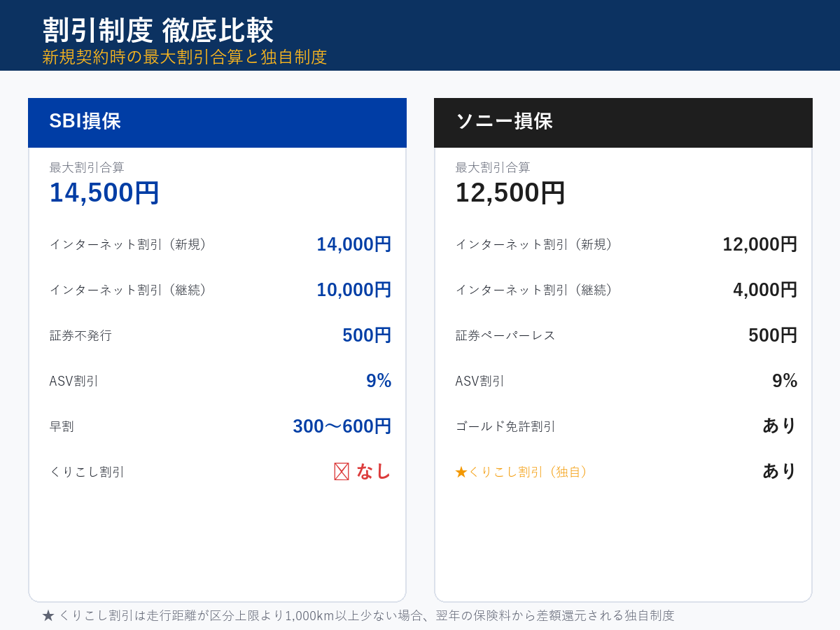
Task: Click the 14,000円 value in SBI column
Action: (353, 244)
